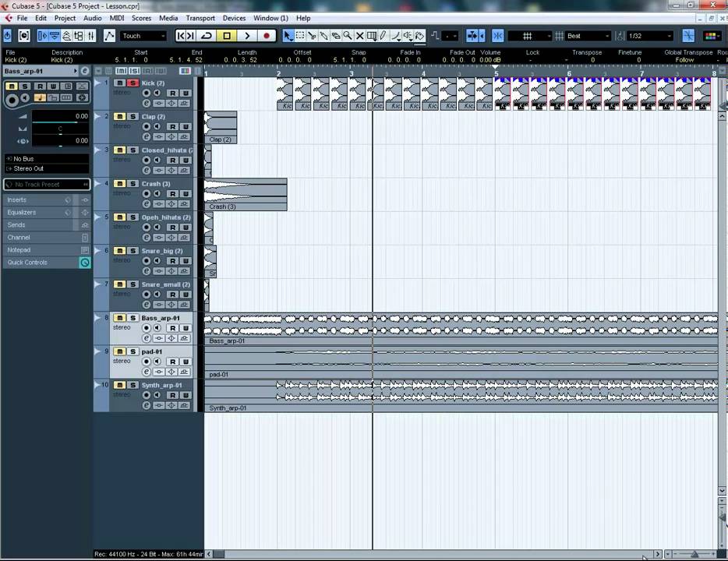Select the Time Warp tool
The height and width of the screenshot is (561, 728).
372,36
